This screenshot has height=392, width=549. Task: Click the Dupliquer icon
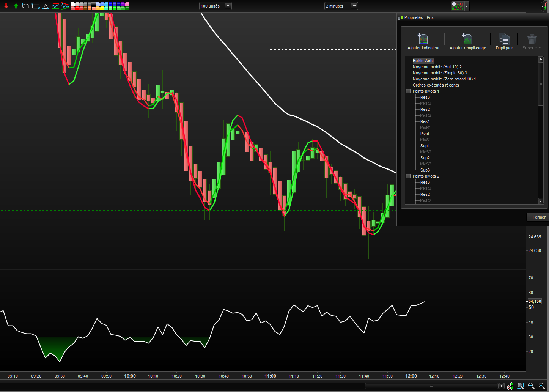504,39
